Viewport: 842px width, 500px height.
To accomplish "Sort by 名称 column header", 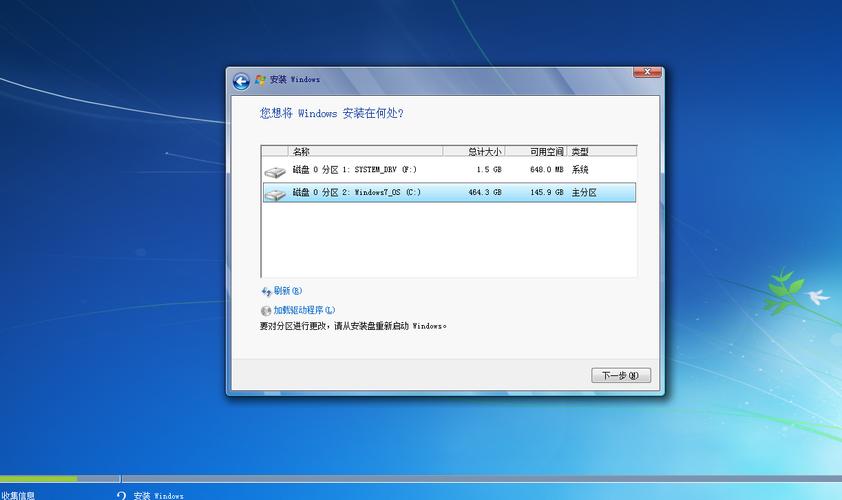I will 366,151.
